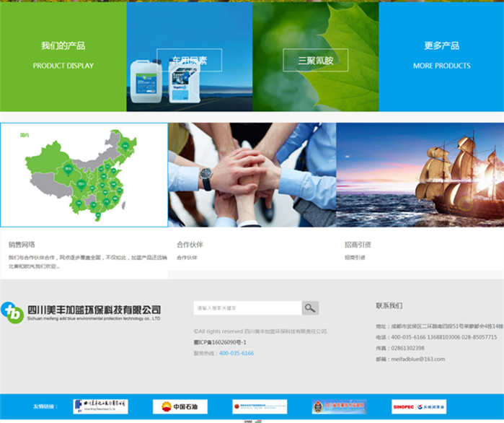Viewport: 504px width, 423px height.
Task: Open the 销售网络 heading link
Action: pos(22,245)
